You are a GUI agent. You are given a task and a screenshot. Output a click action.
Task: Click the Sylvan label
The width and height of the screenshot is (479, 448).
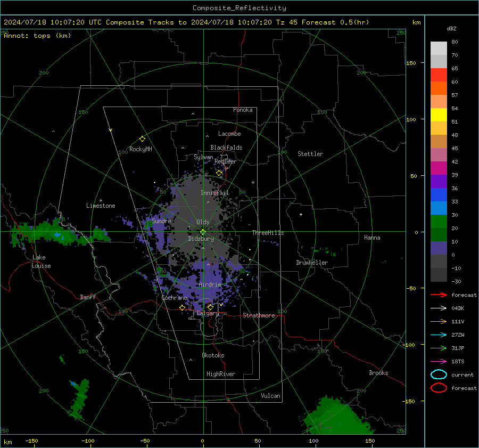[x=203, y=157]
